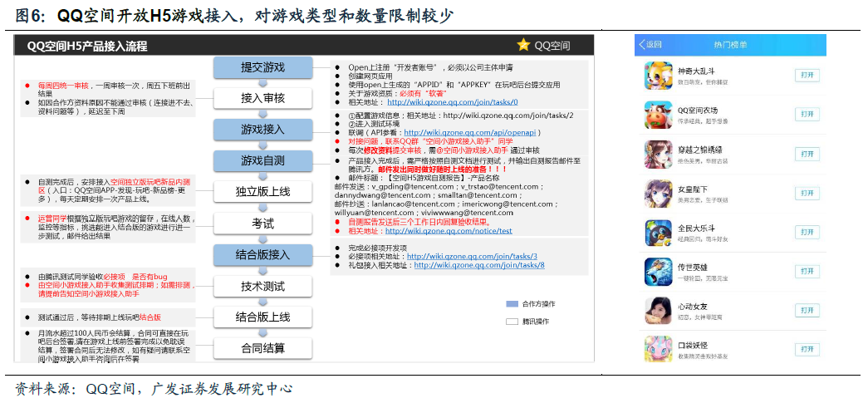Follow the wiki notice/test link
The width and height of the screenshot is (868, 403).
[449, 231]
